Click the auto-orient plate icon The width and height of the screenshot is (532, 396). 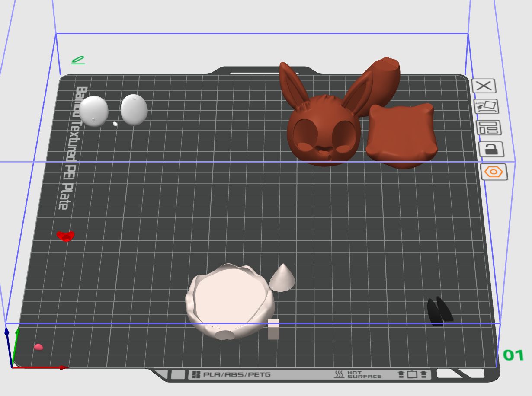coord(487,106)
